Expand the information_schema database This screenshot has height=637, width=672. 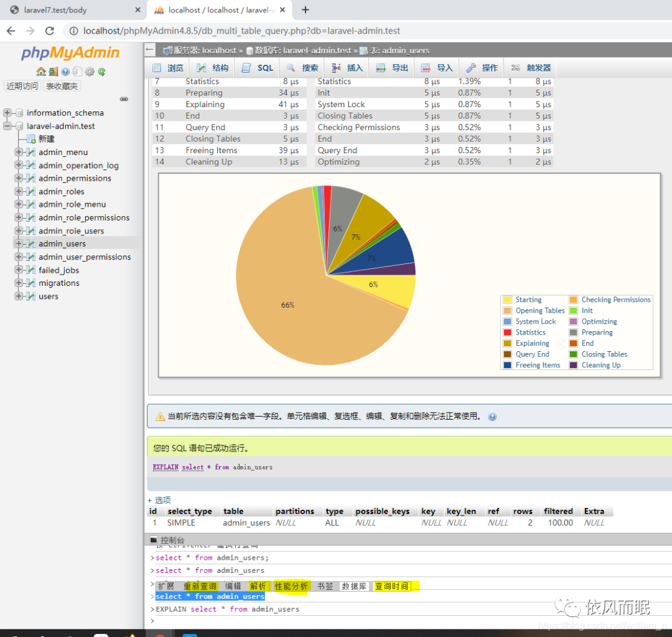7,113
